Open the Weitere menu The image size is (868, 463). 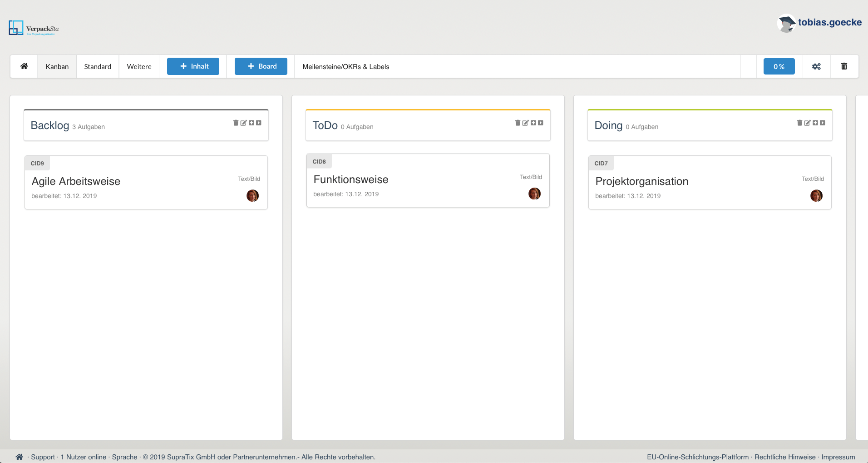tap(139, 66)
